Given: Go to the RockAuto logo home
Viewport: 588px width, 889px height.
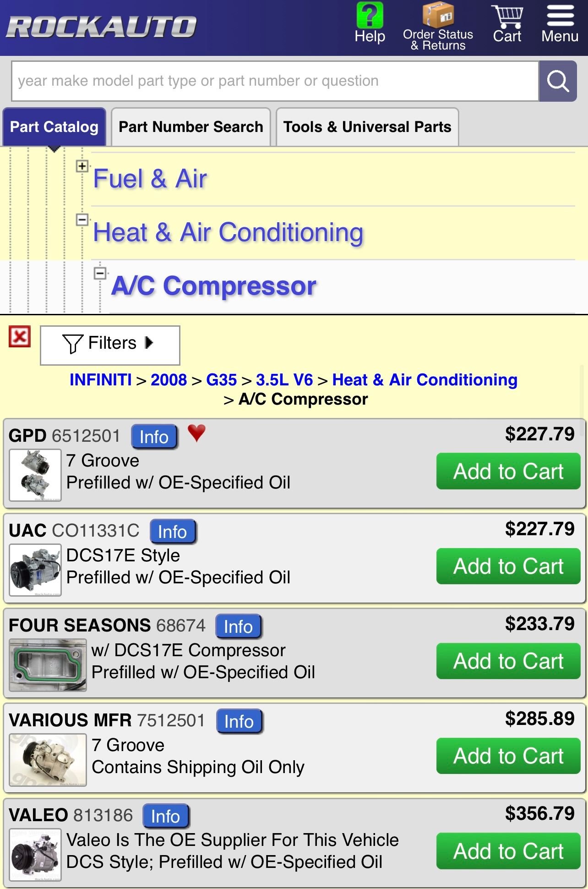Looking at the screenshot, I should point(102,27).
